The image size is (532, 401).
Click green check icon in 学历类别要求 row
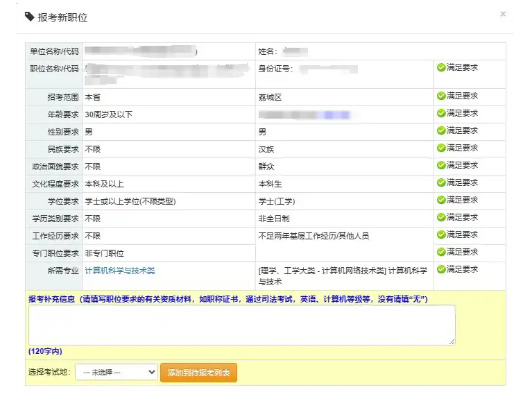[440, 218]
